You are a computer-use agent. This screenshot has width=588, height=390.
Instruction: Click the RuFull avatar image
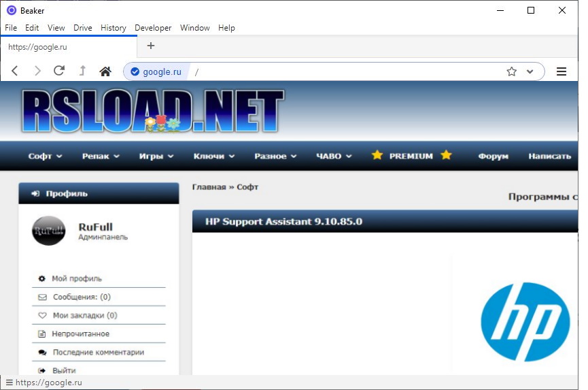pyautogui.click(x=48, y=231)
